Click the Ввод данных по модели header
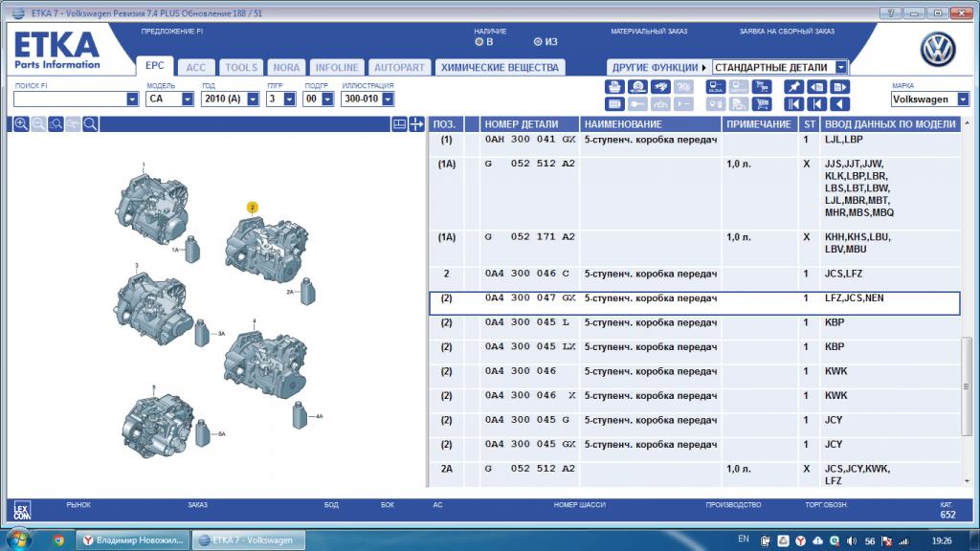Image resolution: width=980 pixels, height=551 pixels. pyautogui.click(x=890, y=124)
